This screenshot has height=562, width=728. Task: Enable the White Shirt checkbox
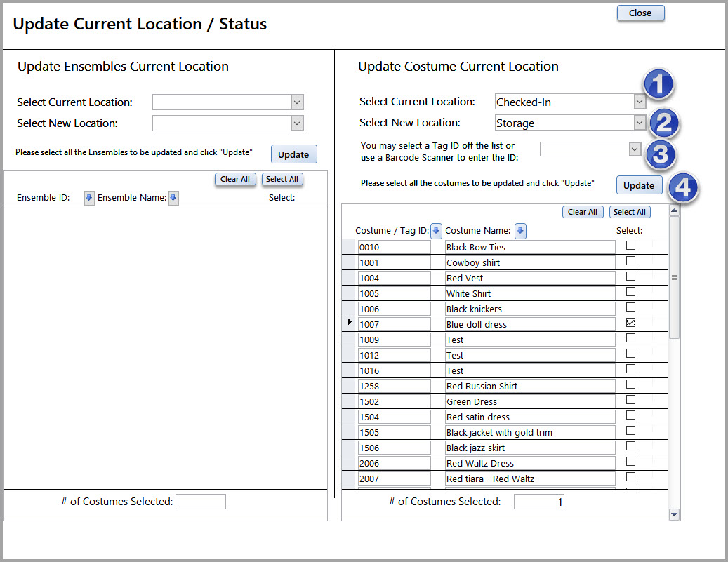[630, 291]
